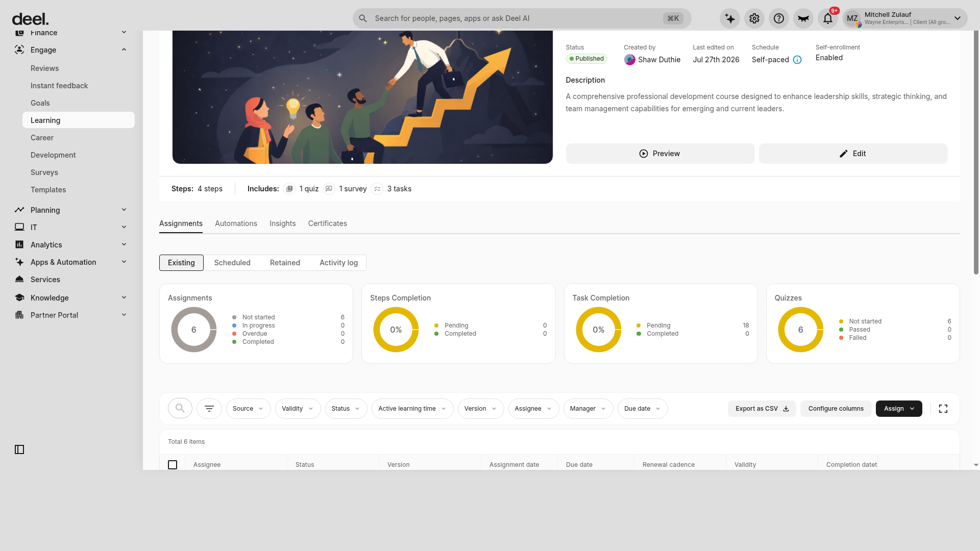Screen dimensions: 980x551
Task: Click the Assignments donut chart
Action: 194,330
